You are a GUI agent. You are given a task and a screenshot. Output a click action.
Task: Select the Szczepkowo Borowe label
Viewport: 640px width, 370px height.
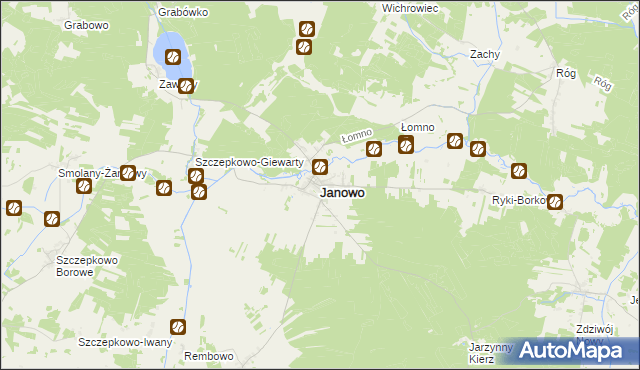click(x=87, y=266)
